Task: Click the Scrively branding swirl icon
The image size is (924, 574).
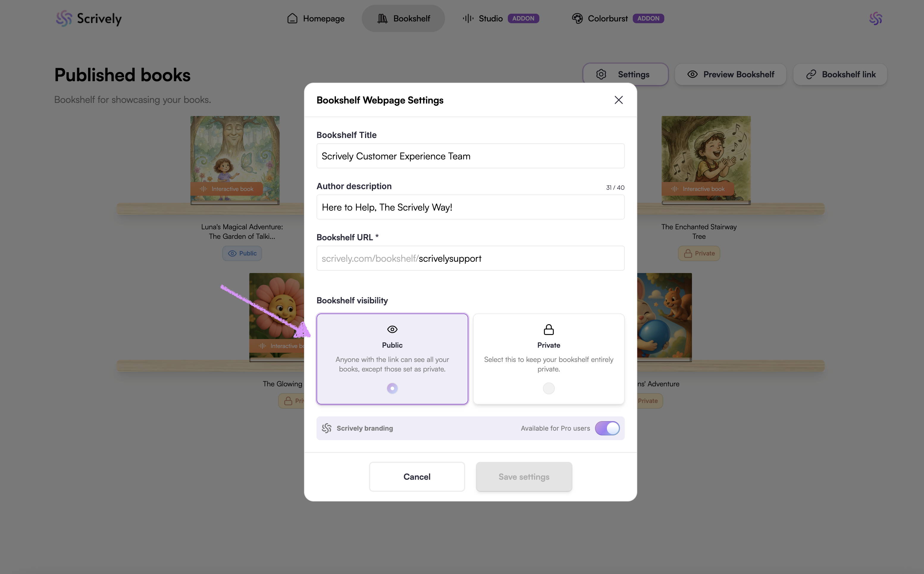Action: [326, 428]
